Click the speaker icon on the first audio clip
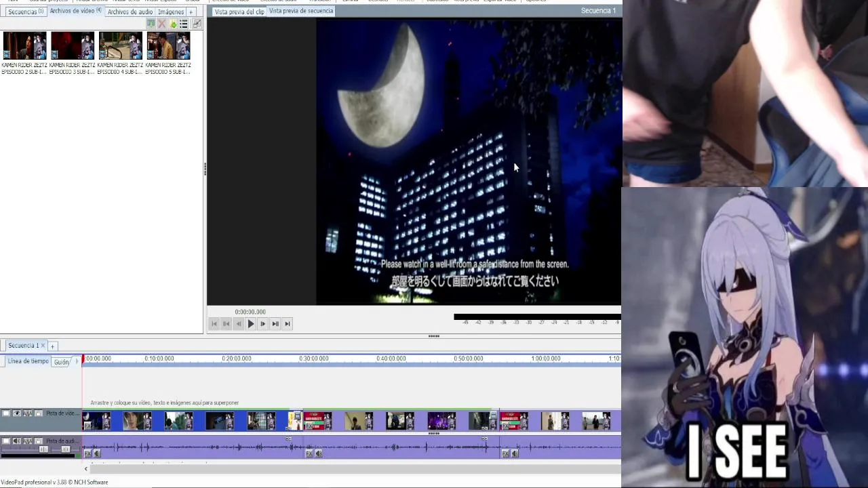 pos(97,453)
